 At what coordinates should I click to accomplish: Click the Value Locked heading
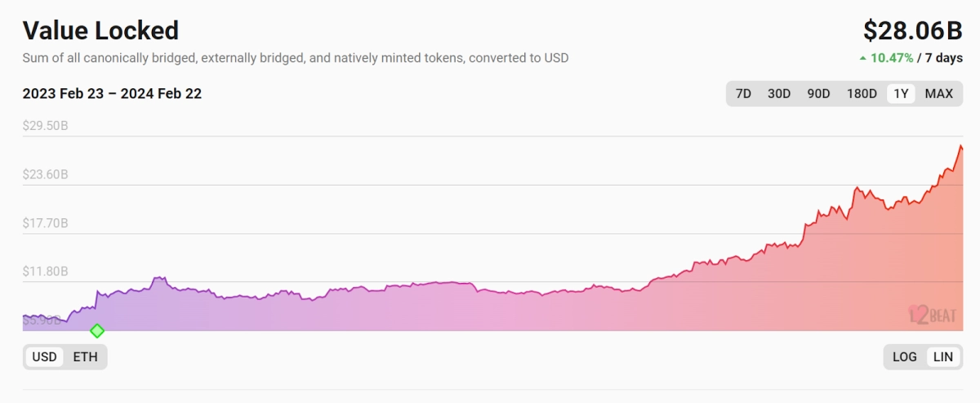pyautogui.click(x=100, y=31)
